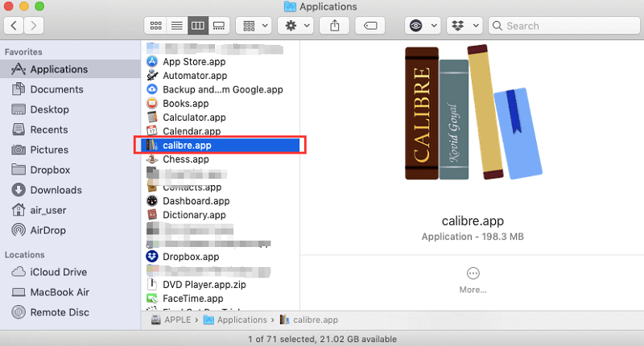644x346 pixels.
Task: Click the Favorites section header
Action: [23, 52]
